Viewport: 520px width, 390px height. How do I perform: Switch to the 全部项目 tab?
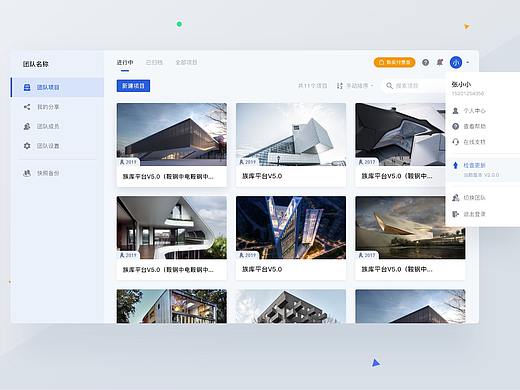pos(186,62)
